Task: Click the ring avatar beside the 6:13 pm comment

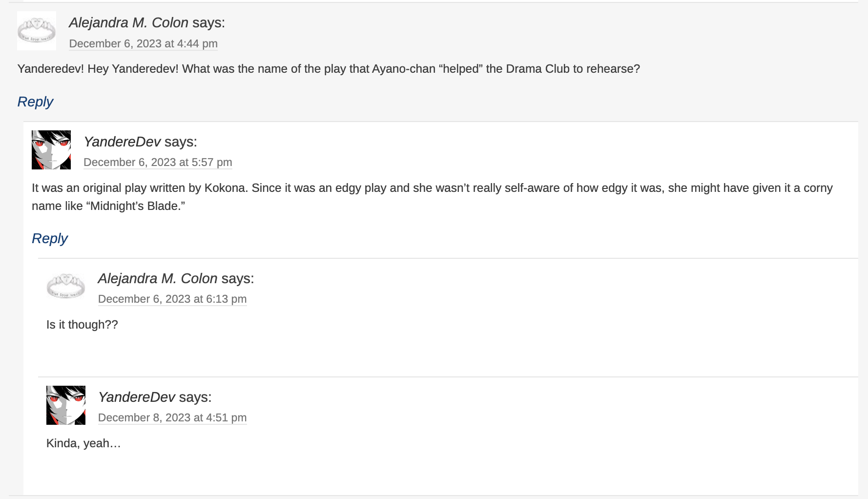Action: [x=66, y=286]
